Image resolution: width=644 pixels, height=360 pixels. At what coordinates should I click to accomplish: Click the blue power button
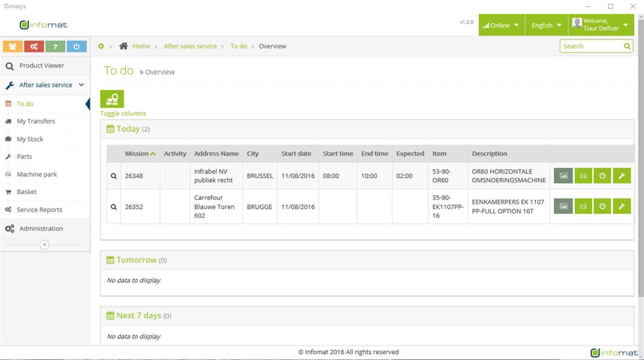(77, 46)
